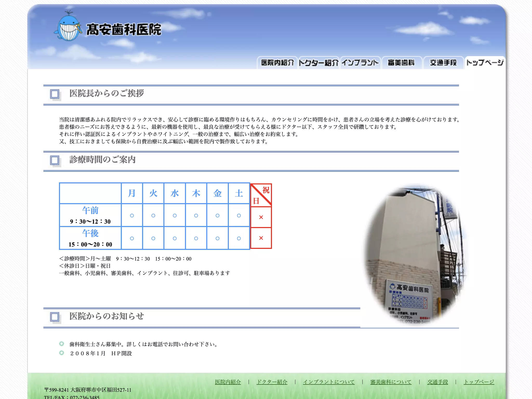Follow the footer トップページ link
The image size is (532, 399).
[x=479, y=382]
